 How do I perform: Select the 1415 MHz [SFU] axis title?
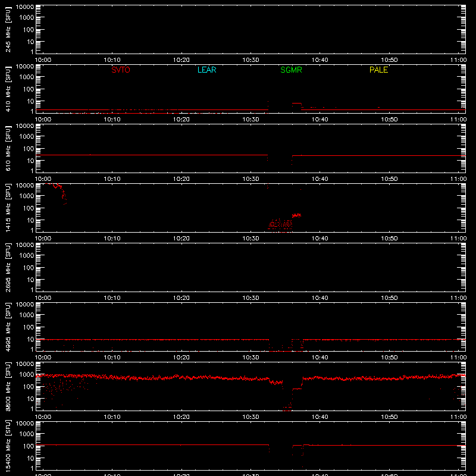[8, 208]
